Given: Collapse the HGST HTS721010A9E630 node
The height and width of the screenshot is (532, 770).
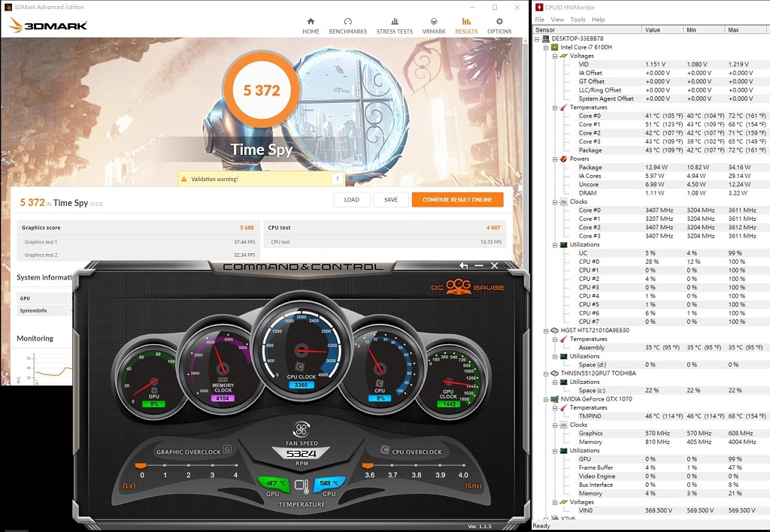Looking at the screenshot, I should click(546, 331).
